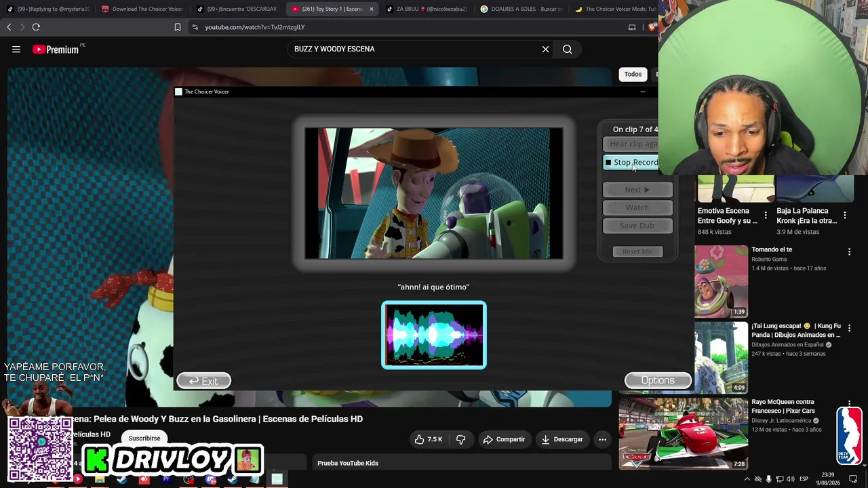Open the Tai Lung escapa video thumbnail
868x488 pixels.
[721, 357]
